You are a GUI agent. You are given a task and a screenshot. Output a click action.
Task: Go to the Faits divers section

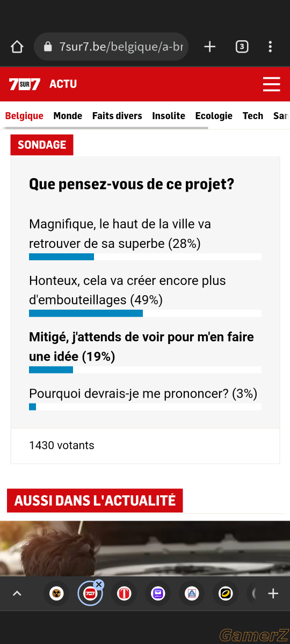[117, 116]
